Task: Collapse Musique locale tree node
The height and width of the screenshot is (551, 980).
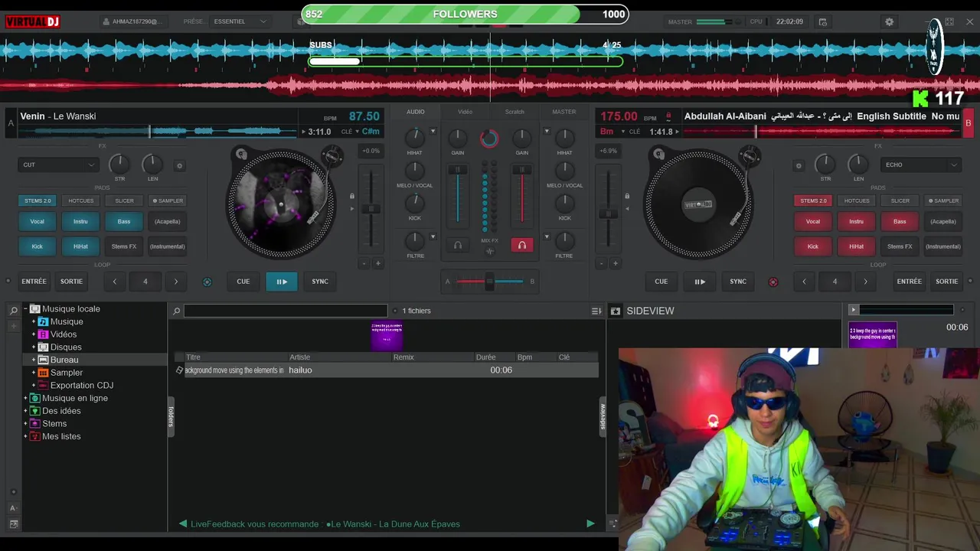Action: click(25, 309)
